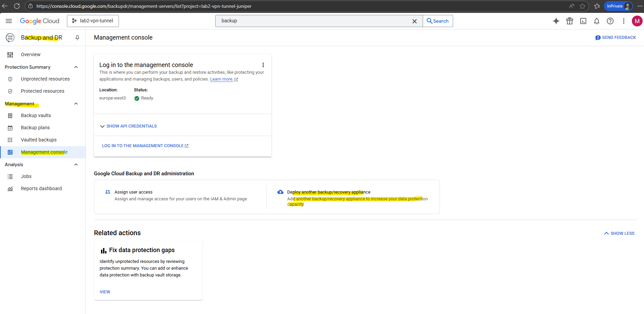The image size is (644, 314).
Task: Click Log in to the Management Console
Action: tap(145, 146)
